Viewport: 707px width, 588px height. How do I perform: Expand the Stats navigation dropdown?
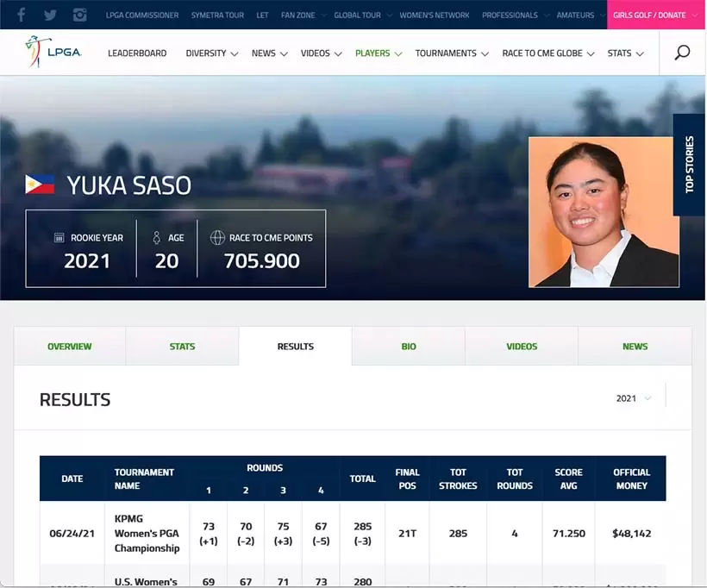(x=625, y=53)
